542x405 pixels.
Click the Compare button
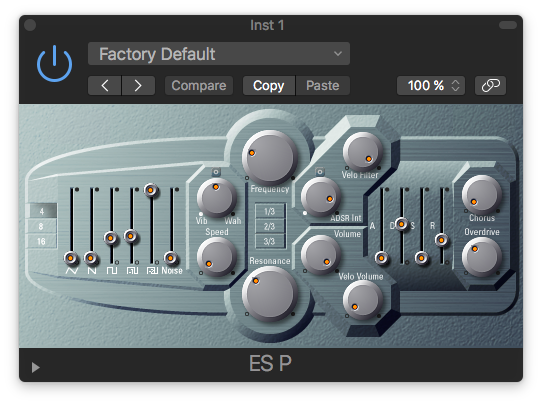[199, 85]
